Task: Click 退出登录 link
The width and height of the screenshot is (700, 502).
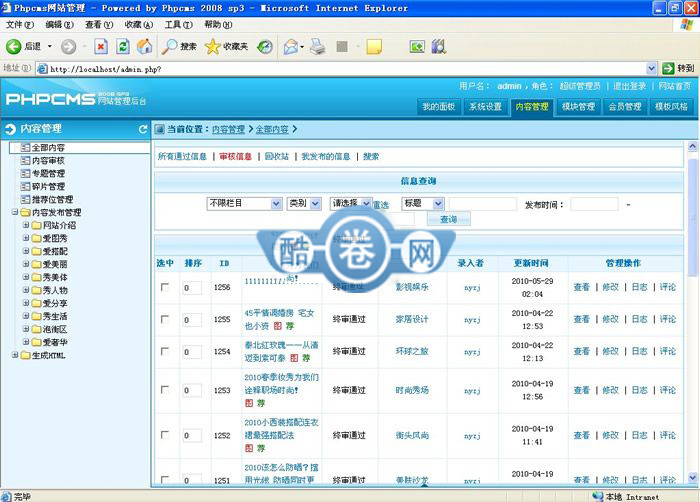Action: (x=629, y=86)
